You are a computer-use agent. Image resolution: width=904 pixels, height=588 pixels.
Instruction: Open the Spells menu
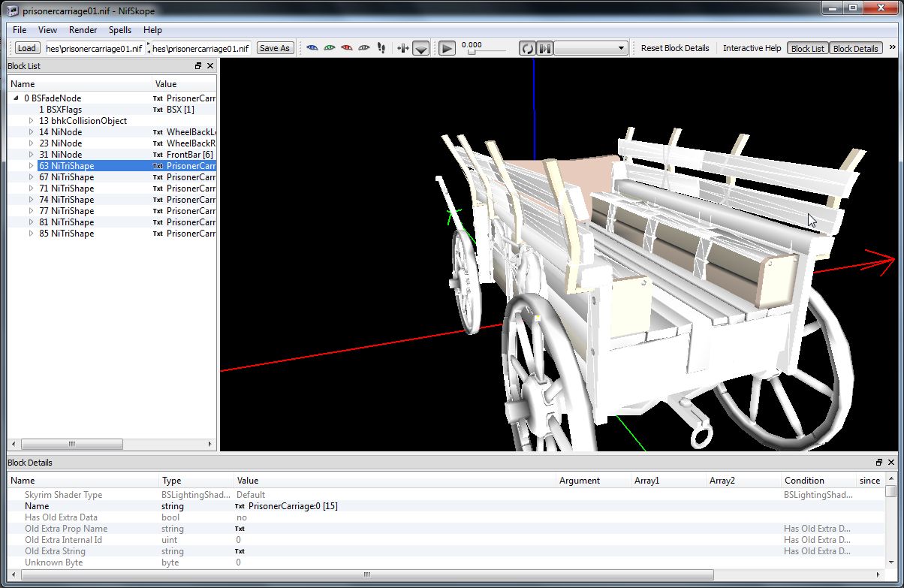click(120, 30)
